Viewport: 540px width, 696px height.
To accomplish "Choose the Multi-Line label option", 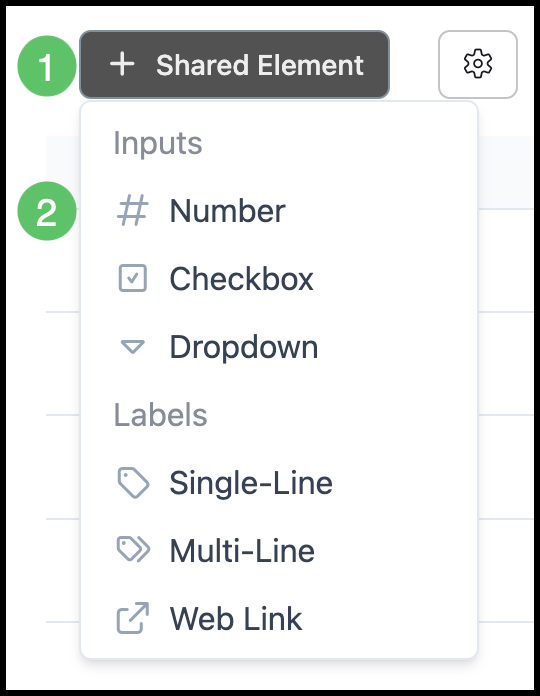I will tap(279, 550).
